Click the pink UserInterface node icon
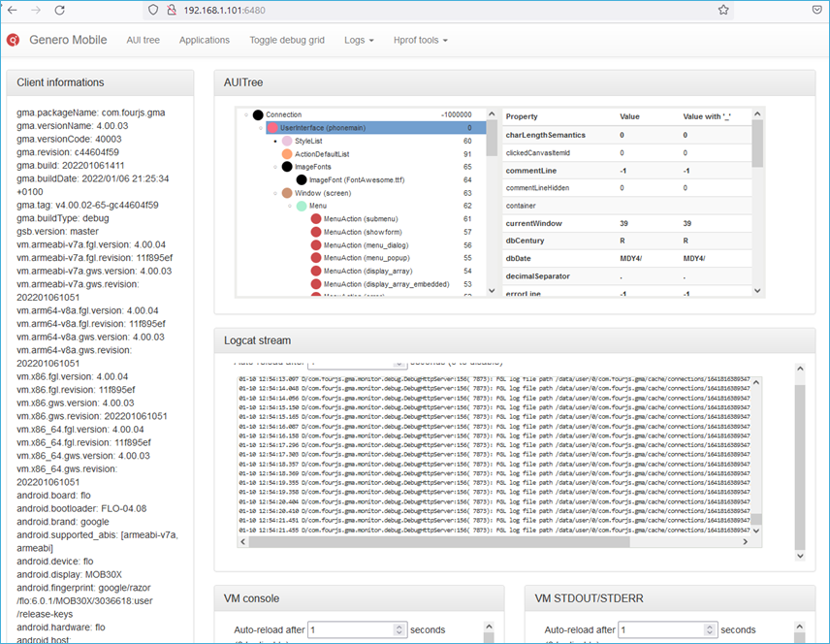 point(272,128)
